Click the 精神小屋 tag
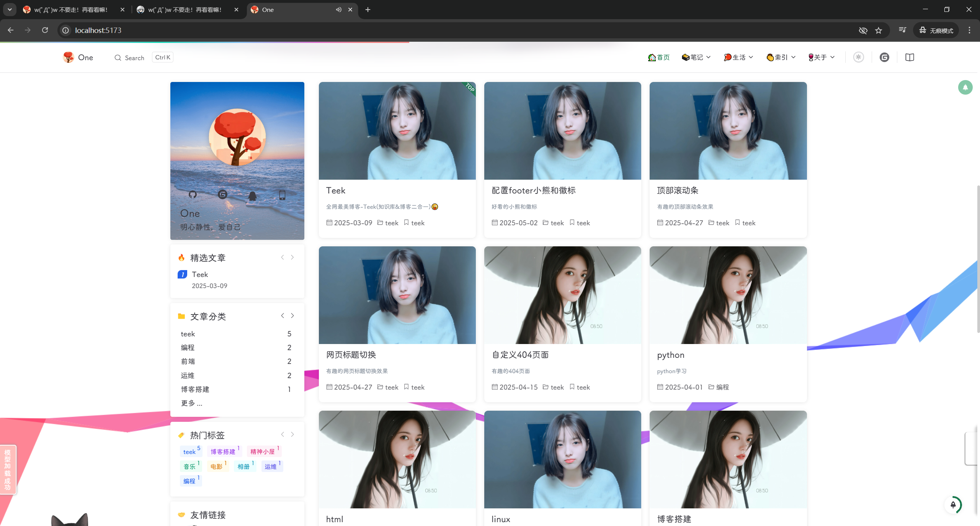The image size is (980, 526). [x=264, y=451]
